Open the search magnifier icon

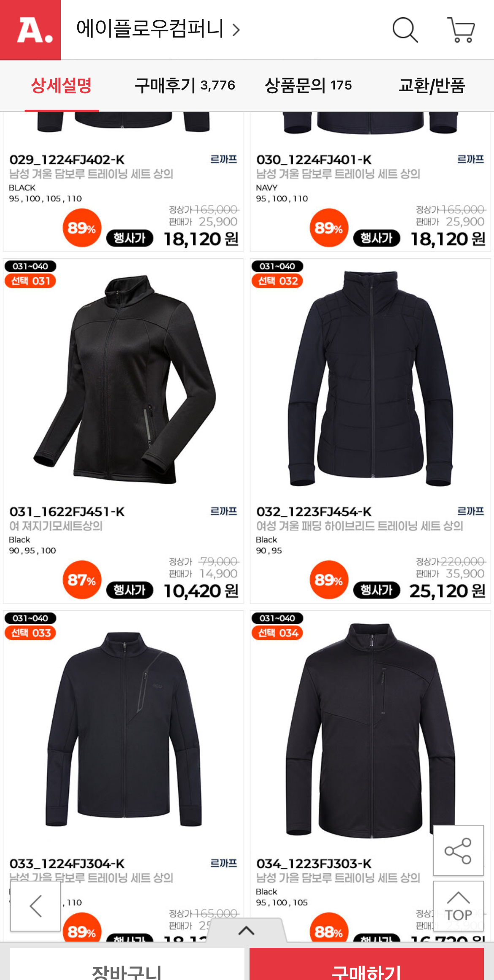pos(405,30)
